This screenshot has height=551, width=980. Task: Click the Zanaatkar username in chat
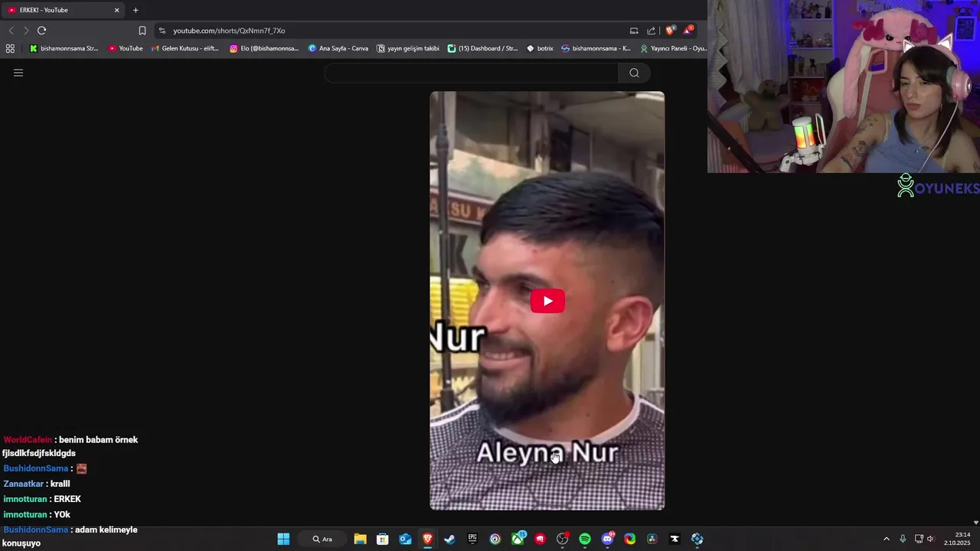23,484
